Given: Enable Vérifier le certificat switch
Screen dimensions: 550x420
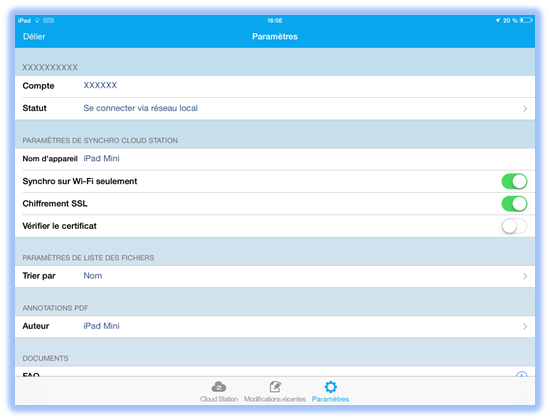Looking at the screenshot, I should tap(514, 226).
